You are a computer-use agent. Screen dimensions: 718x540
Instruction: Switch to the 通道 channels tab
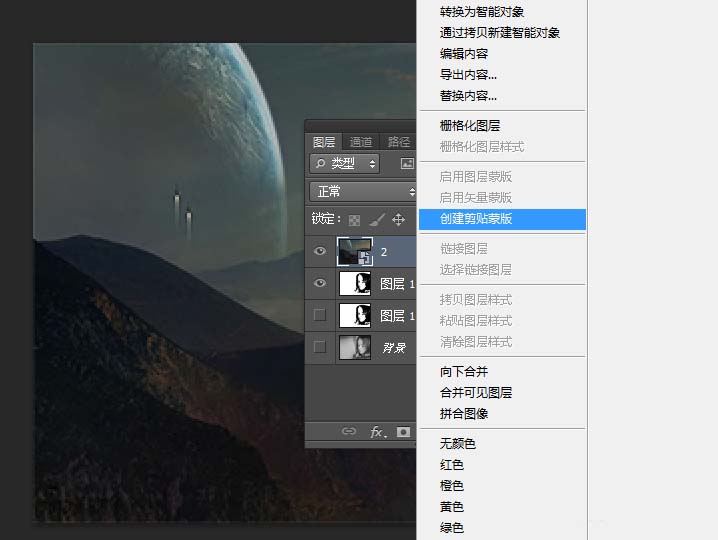click(x=361, y=142)
